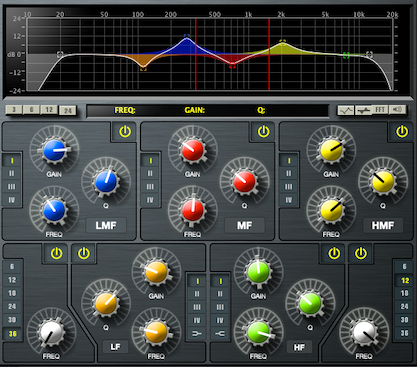Set graph range to 6 dB

[31, 110]
